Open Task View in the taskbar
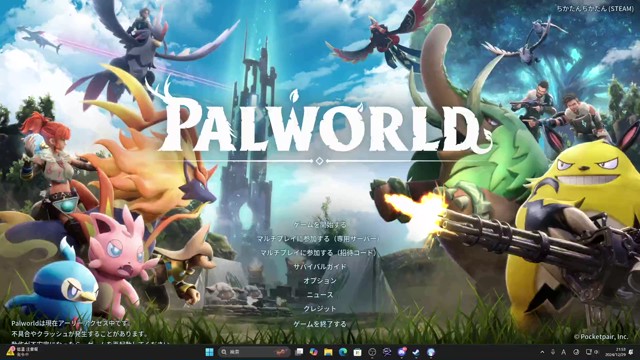This screenshot has width=640, height=360. pos(299,352)
